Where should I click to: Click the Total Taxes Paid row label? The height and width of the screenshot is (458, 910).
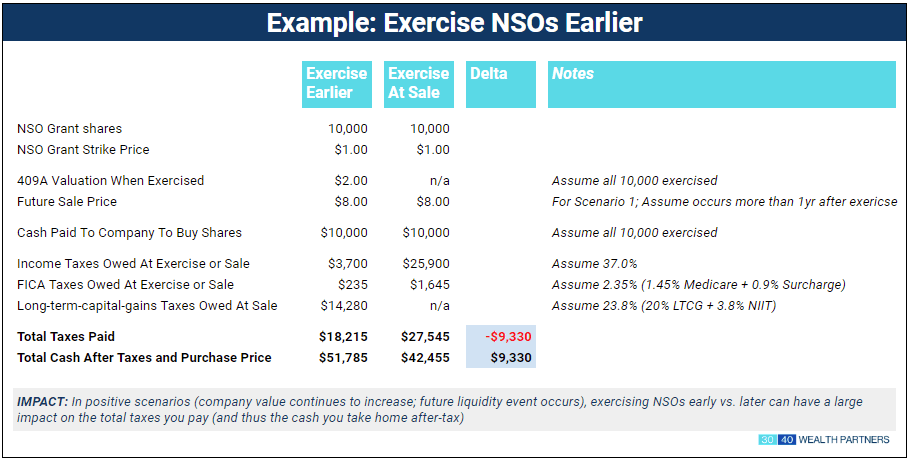tap(66, 338)
